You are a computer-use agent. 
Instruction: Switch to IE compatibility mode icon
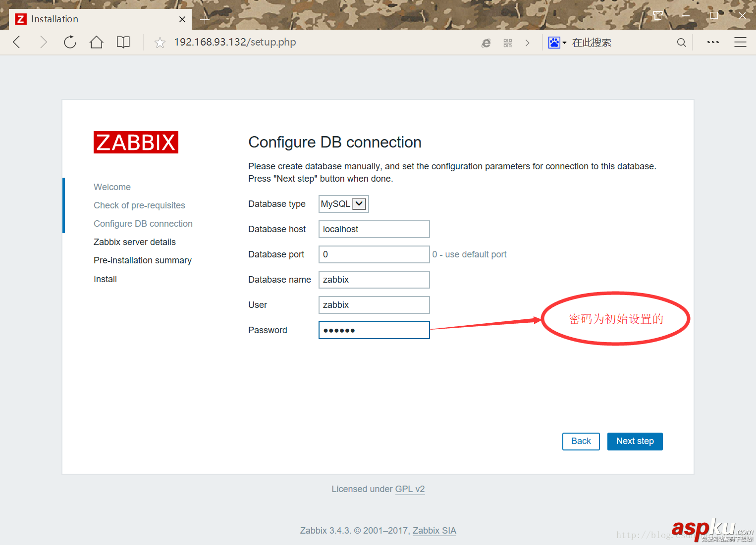[x=486, y=43]
